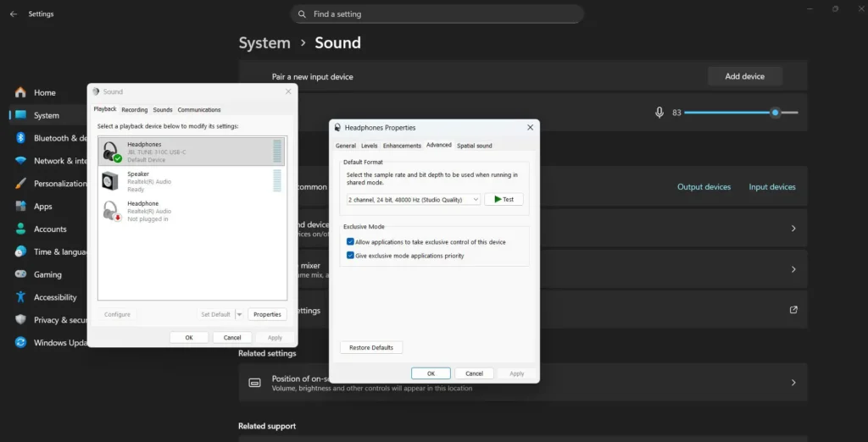This screenshot has width=868, height=442.
Task: Switch to the Enhancements tab
Action: (x=402, y=146)
